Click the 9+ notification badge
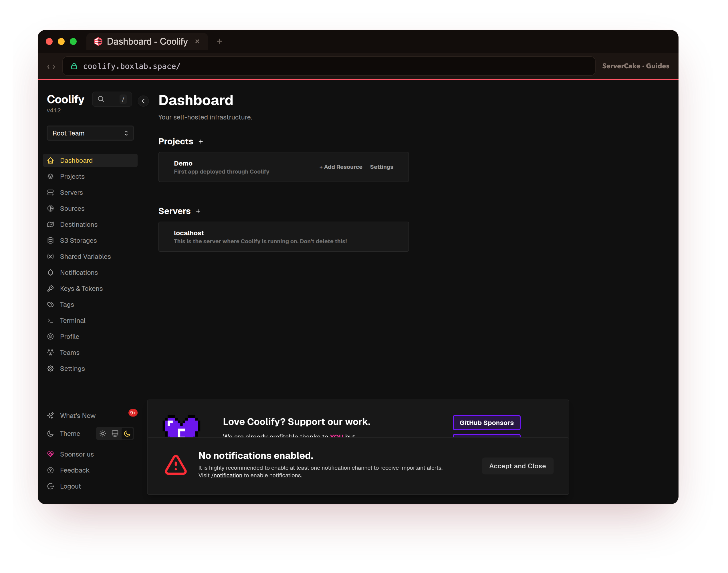Image resolution: width=728 pixels, height=573 pixels. click(x=133, y=413)
